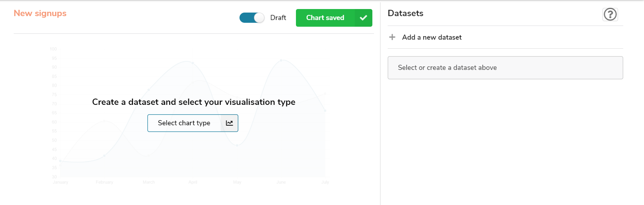Click the Create a dataset prompt heading
Viewport: 644px width, 205px height.
pos(194,102)
